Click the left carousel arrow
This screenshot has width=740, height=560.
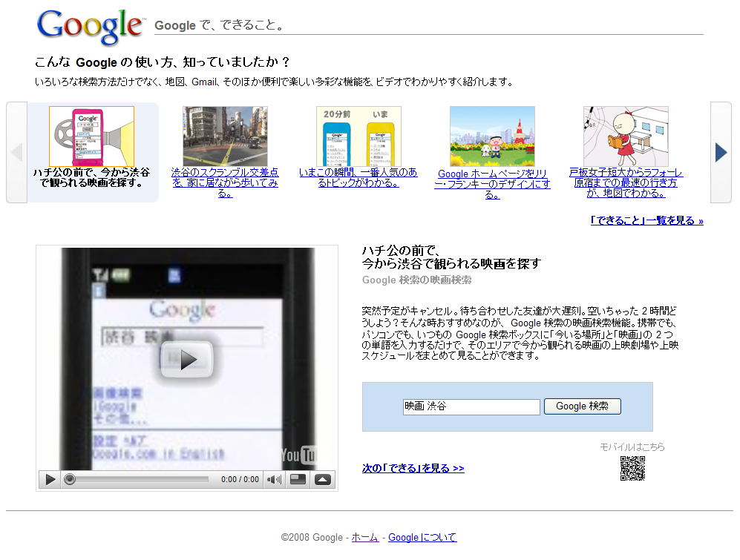pos(16,152)
